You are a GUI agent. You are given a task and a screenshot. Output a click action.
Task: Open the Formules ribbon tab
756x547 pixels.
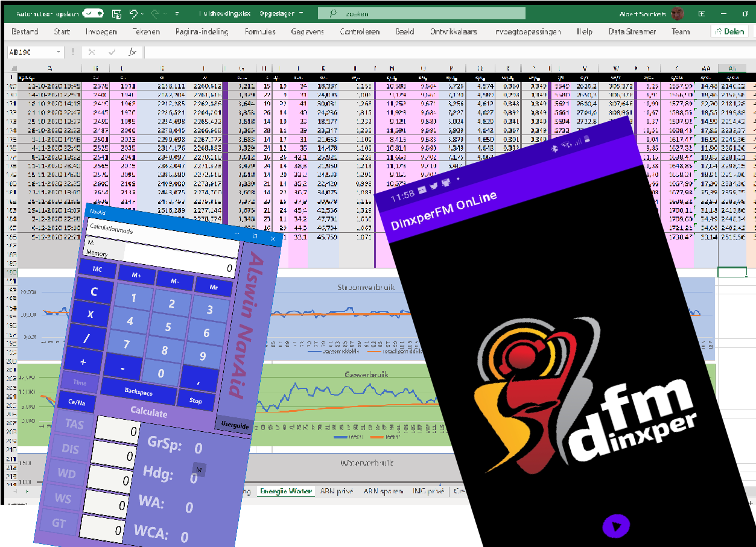point(260,32)
